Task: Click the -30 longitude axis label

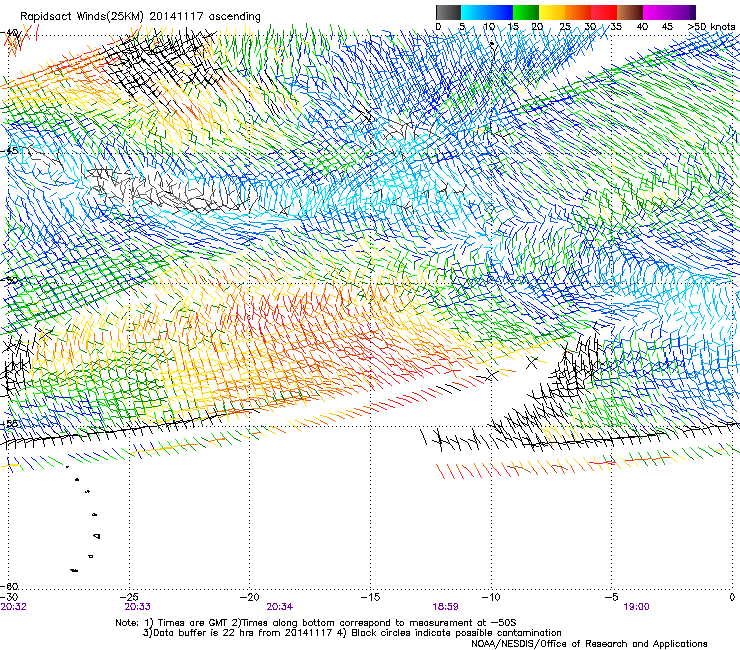Action: 10,597
